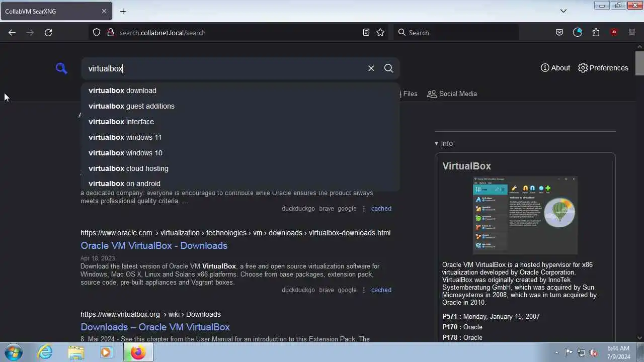Image resolution: width=644 pixels, height=362 pixels.
Task: Open the Extensions puzzle icon
Action: coord(596,33)
